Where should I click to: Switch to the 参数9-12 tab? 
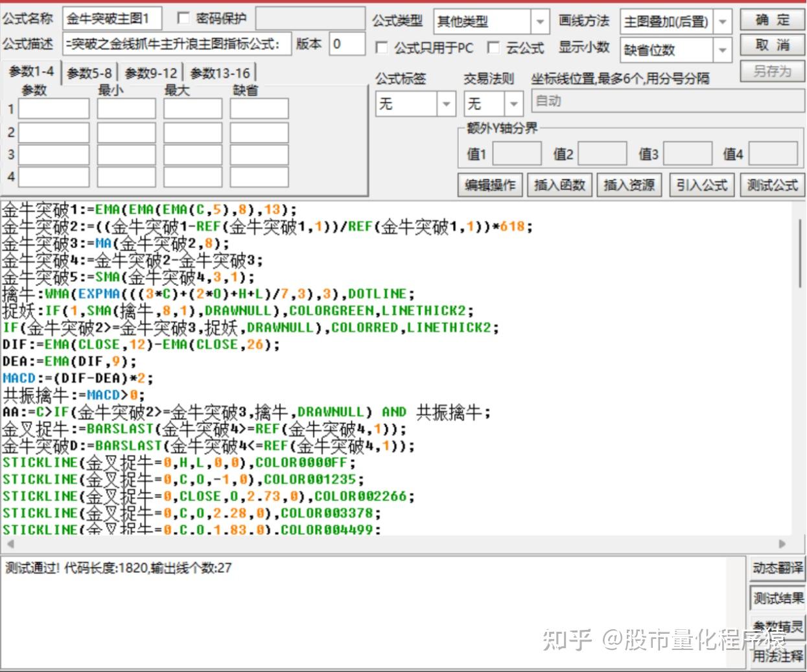pyautogui.click(x=151, y=73)
